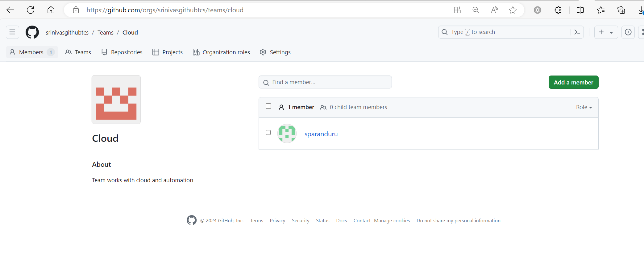Switch to the Teams tab
The image size is (644, 254).
pos(78,52)
